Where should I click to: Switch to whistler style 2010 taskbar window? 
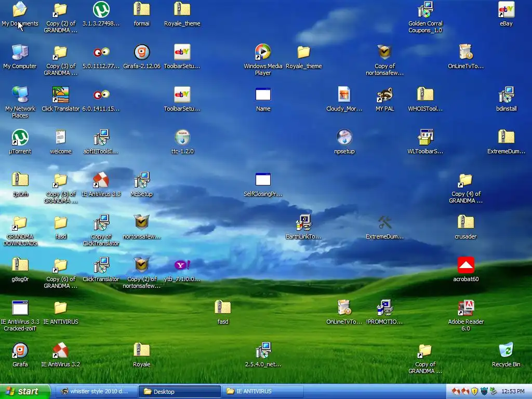pyautogui.click(x=96, y=392)
